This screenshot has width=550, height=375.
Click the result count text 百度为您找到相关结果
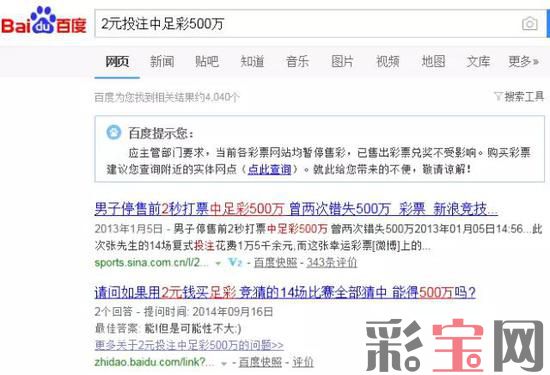click(167, 97)
